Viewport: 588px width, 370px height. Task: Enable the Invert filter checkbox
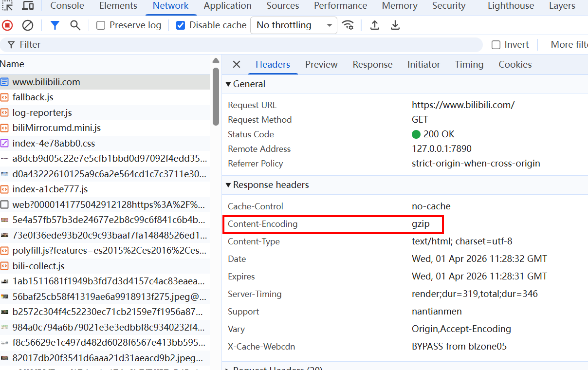pos(496,45)
